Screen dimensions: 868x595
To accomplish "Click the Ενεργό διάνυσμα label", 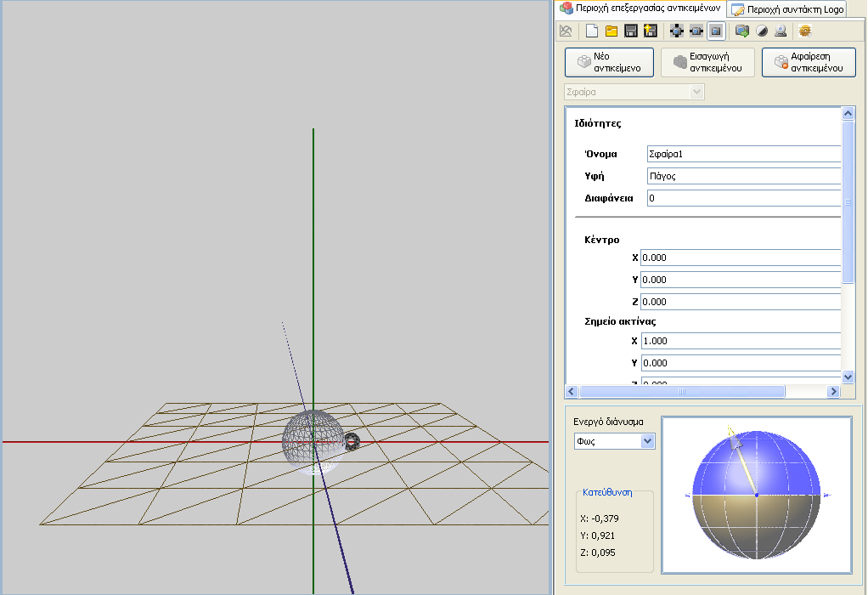I will tap(608, 422).
